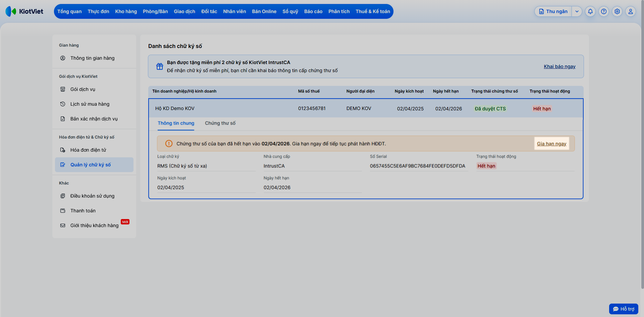Viewport: 644px width, 317px height.
Task: Click the KiotViet logo
Action: [24, 11]
